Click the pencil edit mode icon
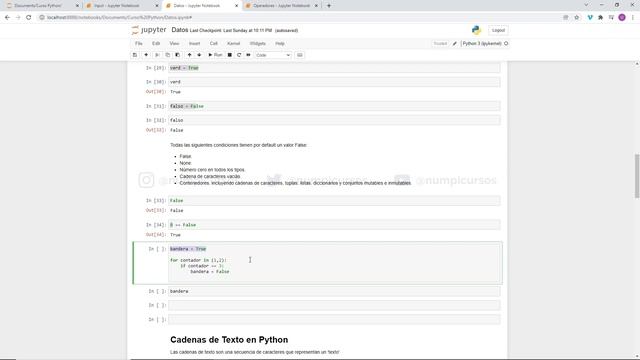 454,43
